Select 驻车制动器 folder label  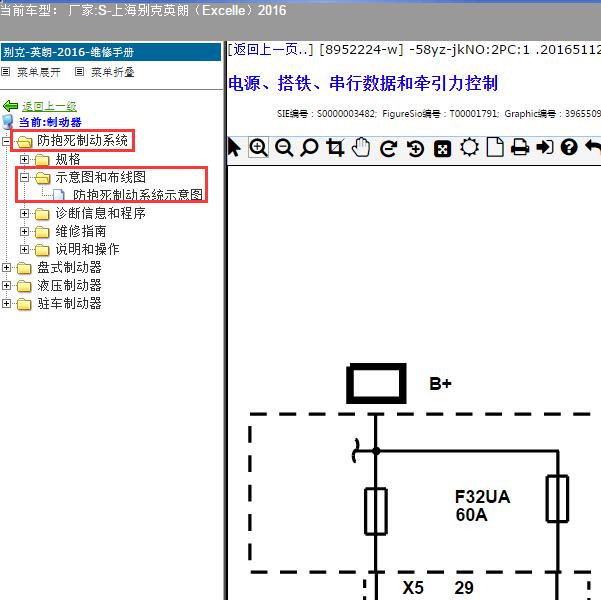pyautogui.click(x=69, y=303)
